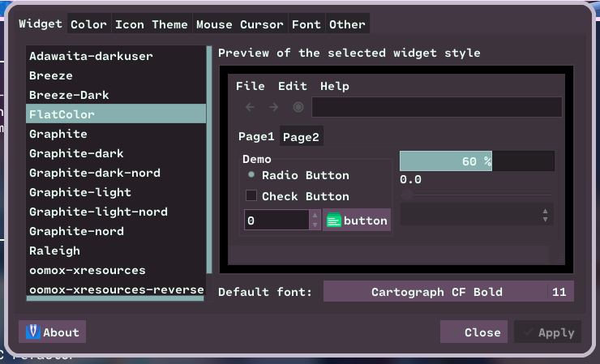Viewport: 600px width, 364px height.
Task: Increase the spin box value with up arrow
Action: tap(315, 215)
